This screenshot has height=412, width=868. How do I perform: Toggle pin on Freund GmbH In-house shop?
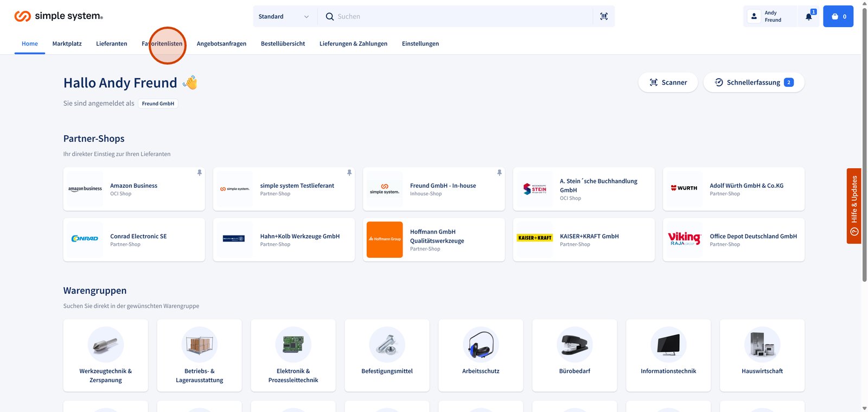tap(499, 173)
